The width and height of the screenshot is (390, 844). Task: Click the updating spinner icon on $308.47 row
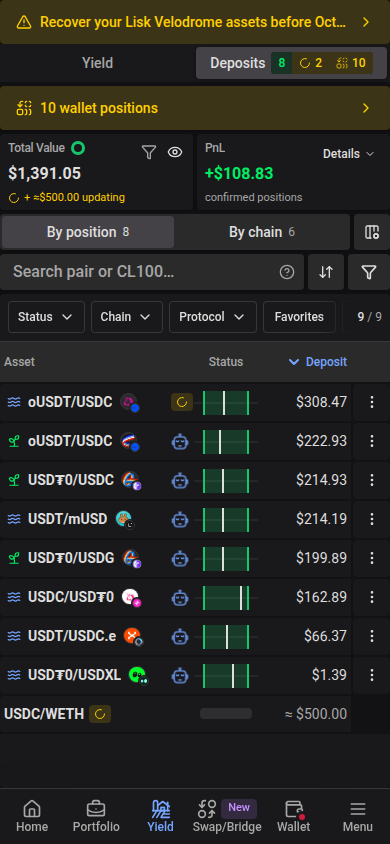pyautogui.click(x=182, y=402)
